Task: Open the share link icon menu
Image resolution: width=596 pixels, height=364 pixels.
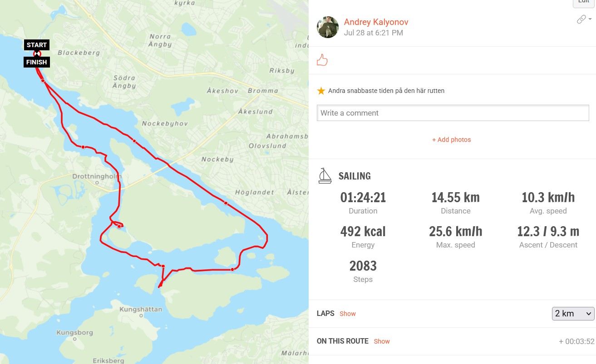Action: pos(583,19)
